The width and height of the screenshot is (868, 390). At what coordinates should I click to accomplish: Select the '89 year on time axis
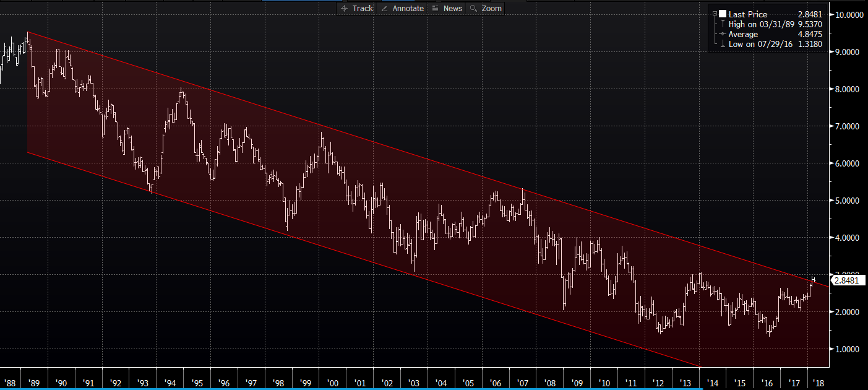click(33, 383)
